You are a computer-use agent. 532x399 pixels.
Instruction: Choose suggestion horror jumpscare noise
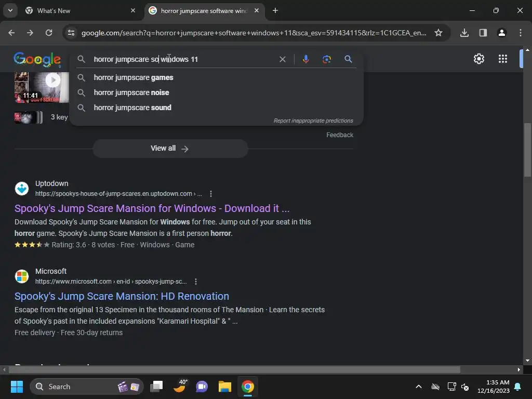217,92
